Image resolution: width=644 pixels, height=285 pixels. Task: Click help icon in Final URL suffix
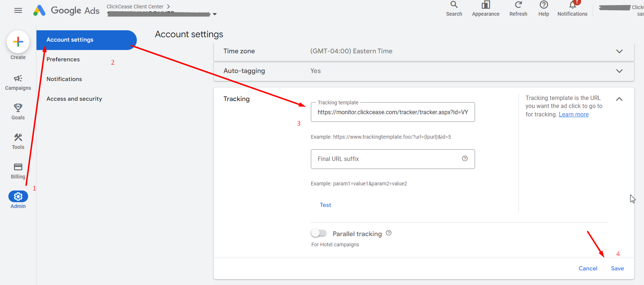[x=465, y=158]
